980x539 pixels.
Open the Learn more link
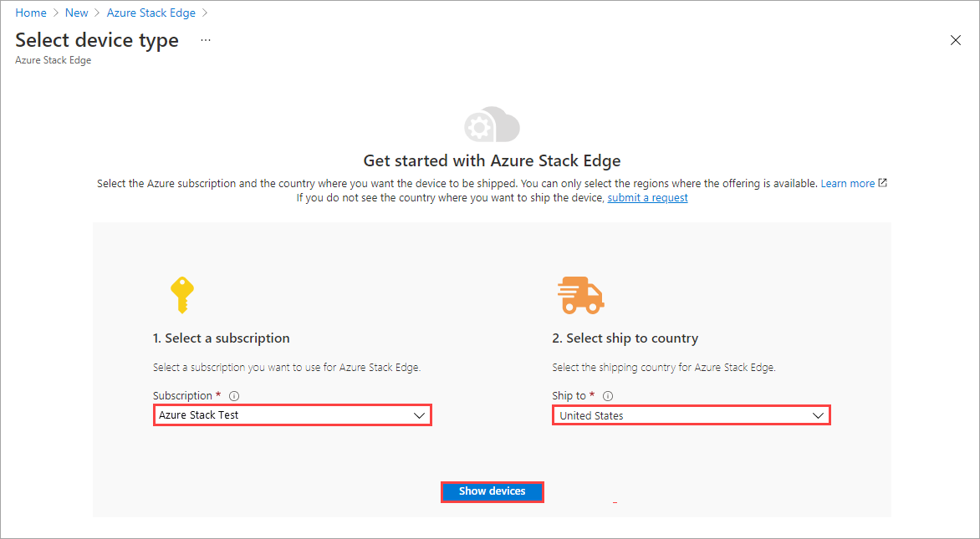point(848,182)
